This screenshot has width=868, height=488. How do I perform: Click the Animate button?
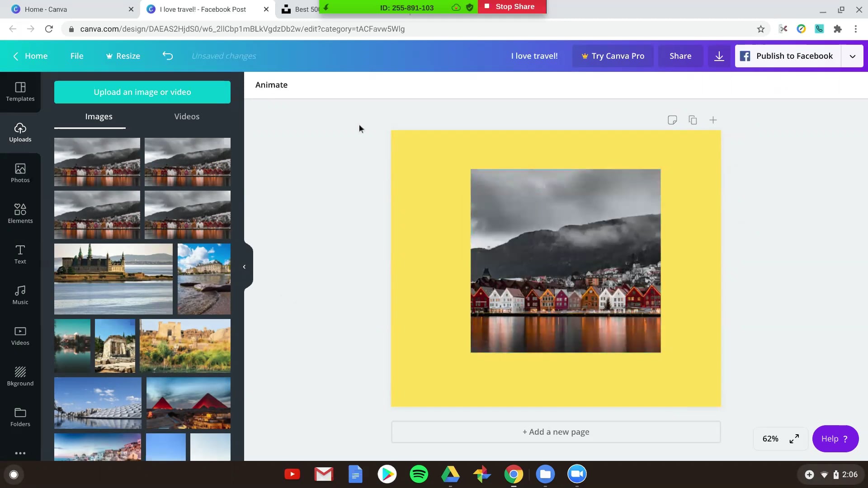click(x=272, y=84)
